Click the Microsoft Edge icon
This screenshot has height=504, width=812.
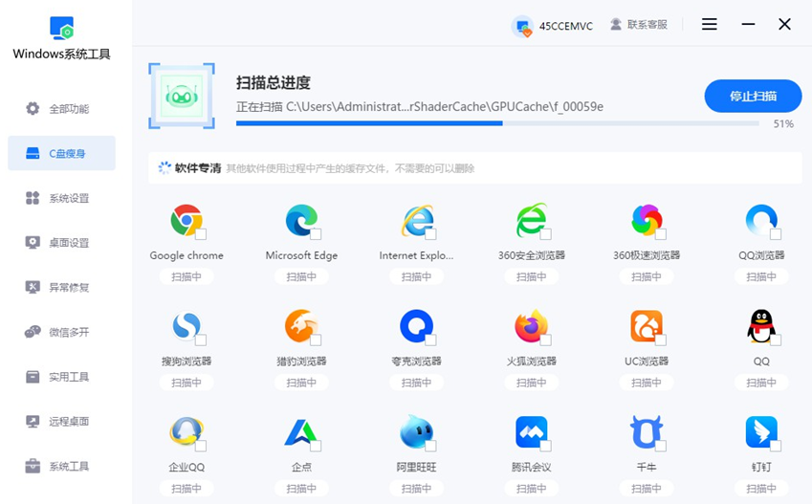301,220
